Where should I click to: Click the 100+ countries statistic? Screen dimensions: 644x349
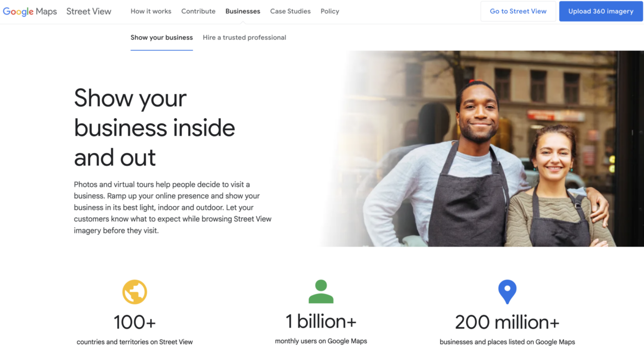click(135, 330)
